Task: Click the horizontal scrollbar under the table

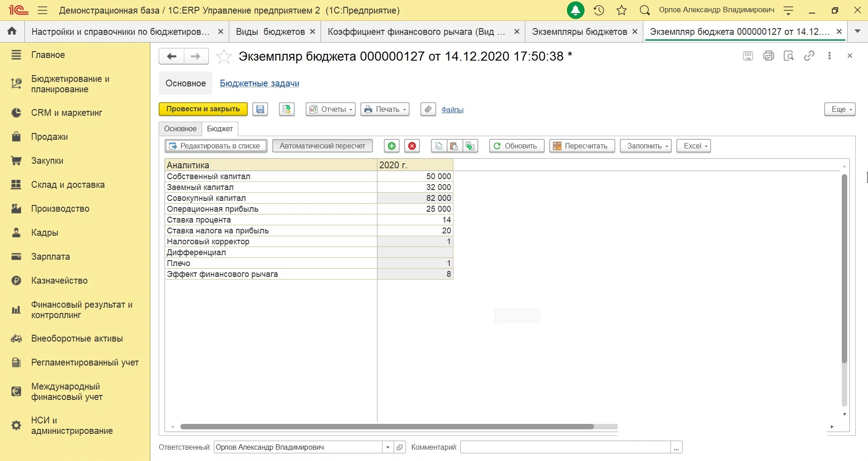Action: [387, 427]
